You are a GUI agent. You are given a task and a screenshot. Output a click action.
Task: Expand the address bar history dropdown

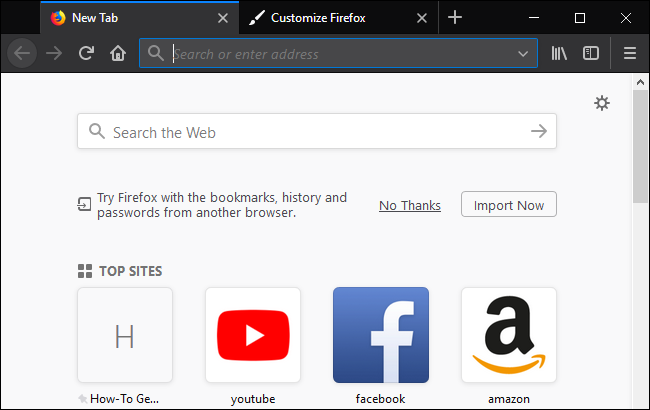coord(523,54)
